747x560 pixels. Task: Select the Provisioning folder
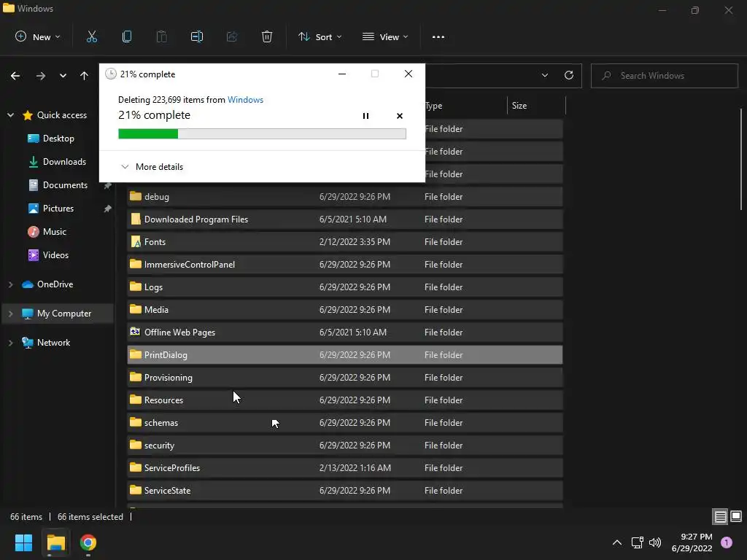coord(345,378)
